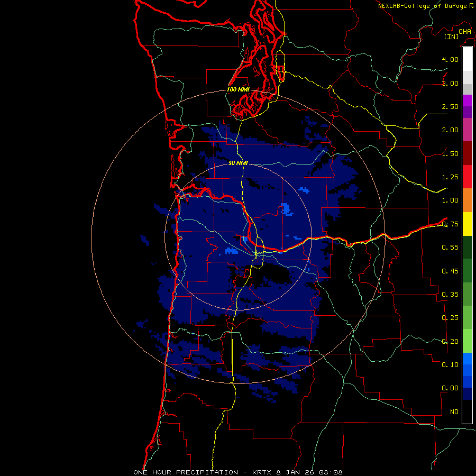Screen dimensions: 476x476
Task: Pick the navy swatch below the 0.00 label
Action: pos(467,394)
